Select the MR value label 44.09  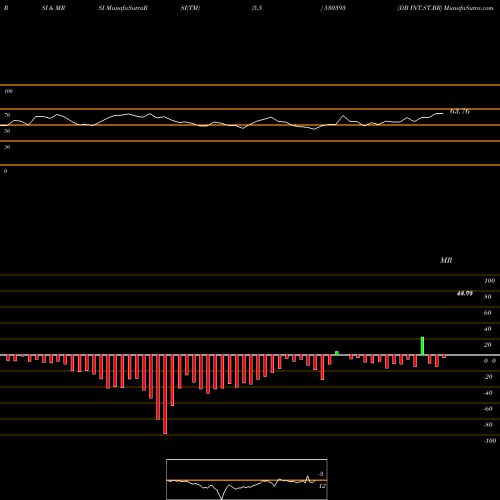pyautogui.click(x=465, y=293)
